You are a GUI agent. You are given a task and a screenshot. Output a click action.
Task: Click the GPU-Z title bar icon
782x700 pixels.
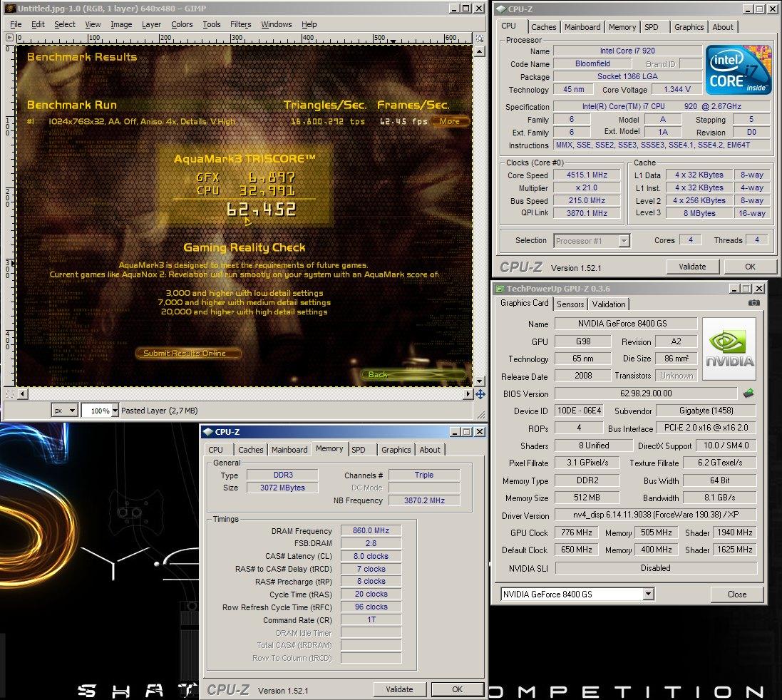coord(499,289)
